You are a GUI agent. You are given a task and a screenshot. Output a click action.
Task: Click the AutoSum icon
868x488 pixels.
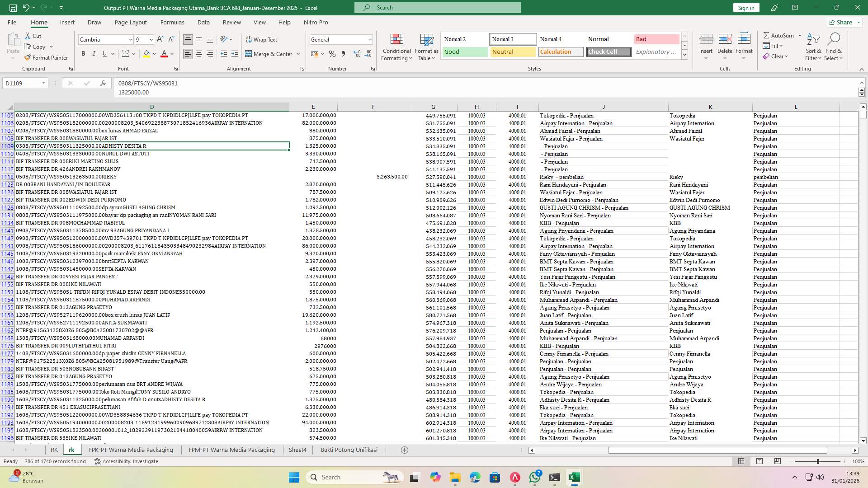pyautogui.click(x=779, y=35)
